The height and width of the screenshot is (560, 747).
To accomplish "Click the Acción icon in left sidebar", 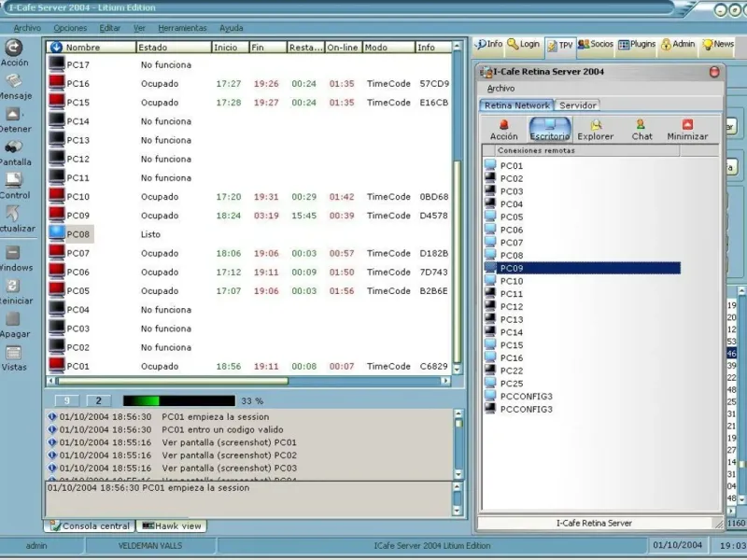I will [x=13, y=48].
